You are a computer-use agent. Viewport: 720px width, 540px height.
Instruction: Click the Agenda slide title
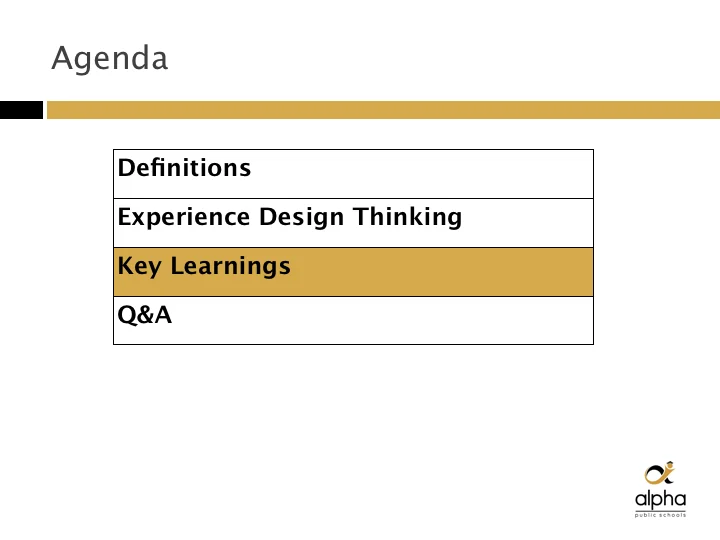(x=110, y=59)
